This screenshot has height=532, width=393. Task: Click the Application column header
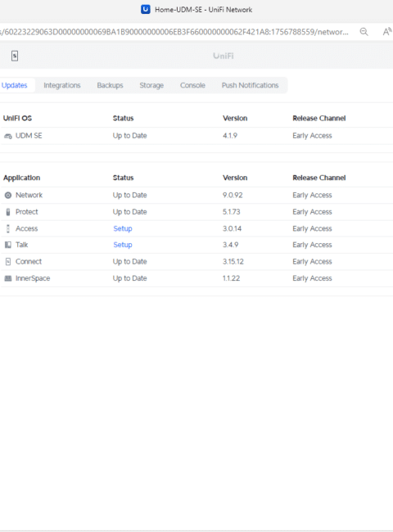[x=22, y=178]
